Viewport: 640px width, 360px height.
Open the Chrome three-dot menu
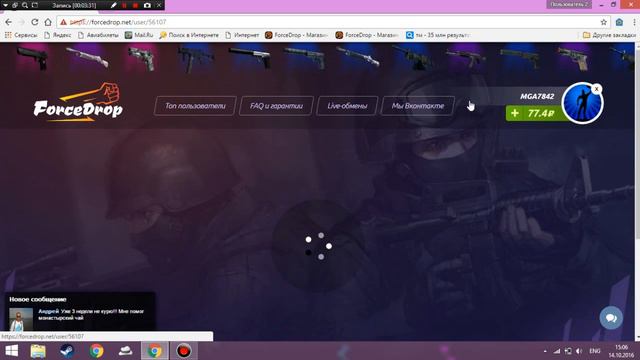pos(634,22)
